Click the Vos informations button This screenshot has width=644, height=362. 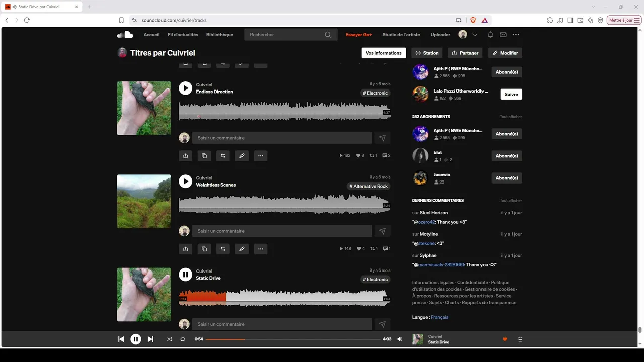coord(383,53)
